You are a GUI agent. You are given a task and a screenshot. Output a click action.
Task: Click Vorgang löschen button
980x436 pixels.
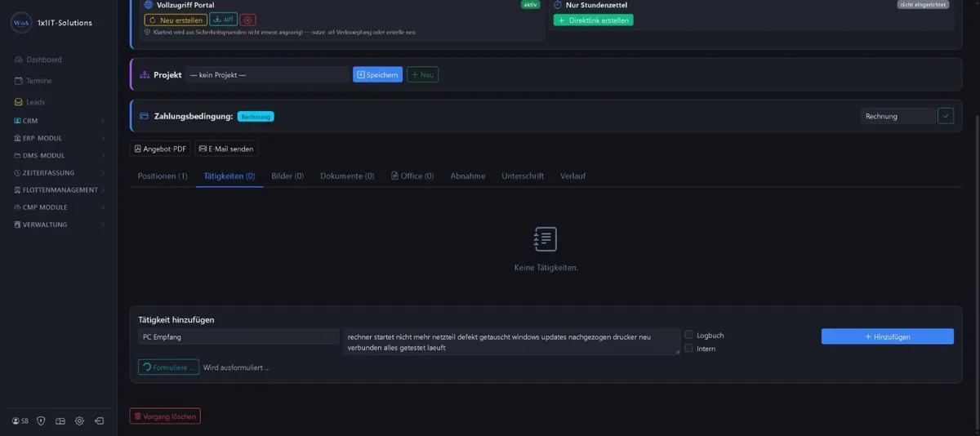click(x=165, y=416)
